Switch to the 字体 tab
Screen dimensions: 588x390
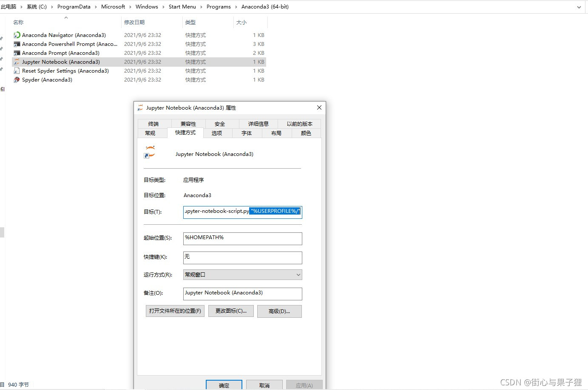click(247, 133)
